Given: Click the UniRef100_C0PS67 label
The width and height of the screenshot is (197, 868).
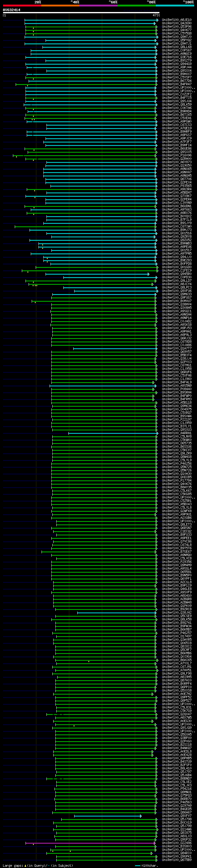Looking at the screenshot, I should click(177, 50).
